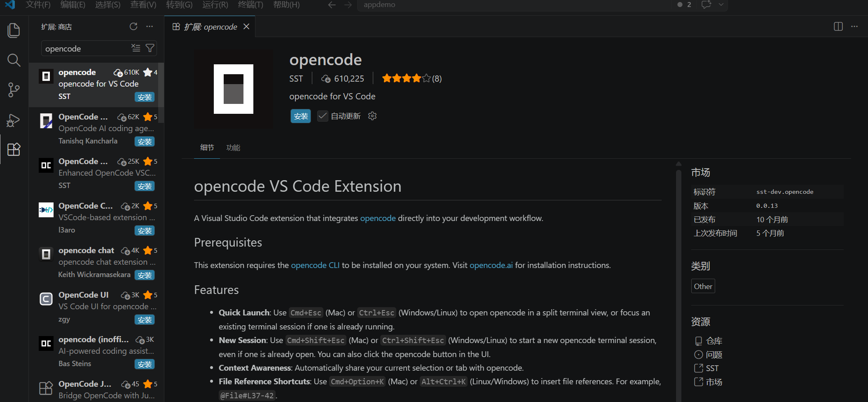Viewport: 868px width, 402px height.
Task: Open the 文件(F) menu
Action: click(x=38, y=5)
